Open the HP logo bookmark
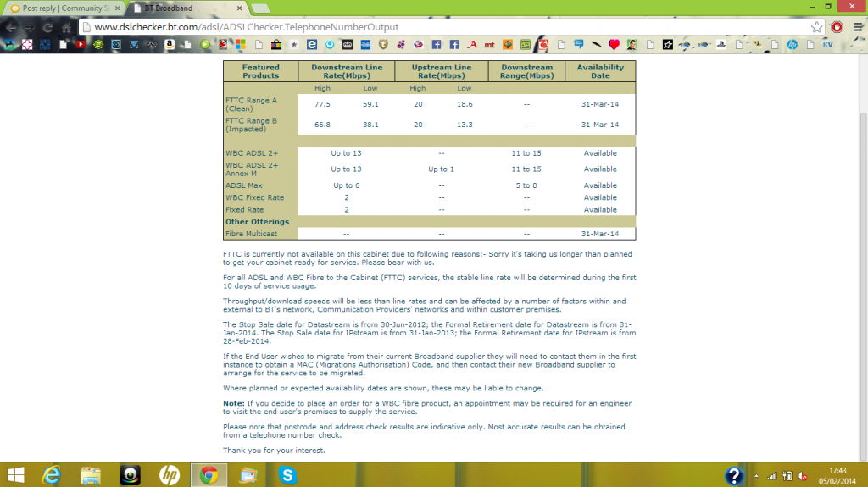Viewport: 868px width, 487px height. pyautogui.click(x=793, y=44)
